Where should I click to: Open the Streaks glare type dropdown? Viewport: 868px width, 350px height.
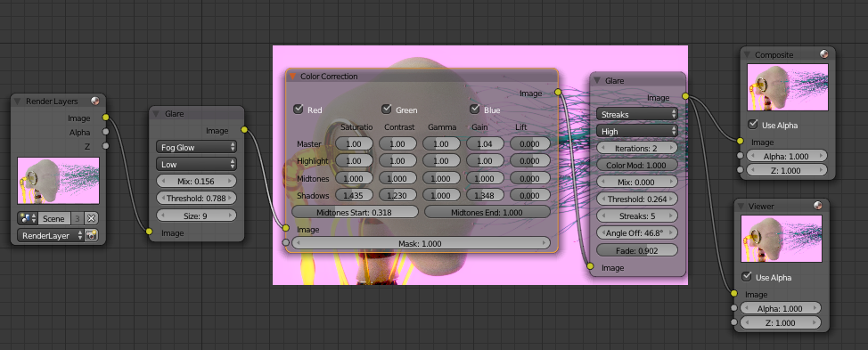point(636,115)
